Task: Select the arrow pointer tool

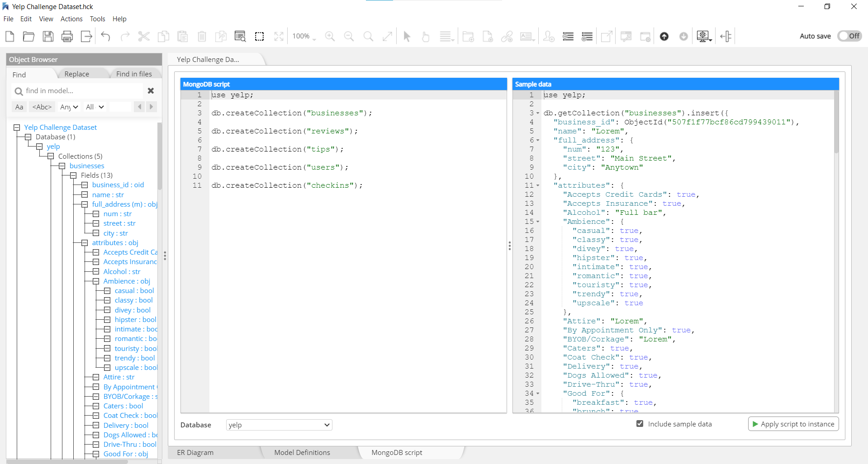Action: (x=407, y=36)
